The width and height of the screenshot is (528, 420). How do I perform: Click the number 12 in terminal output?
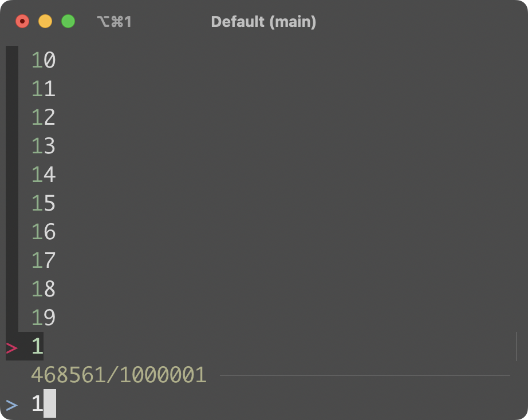pos(43,117)
